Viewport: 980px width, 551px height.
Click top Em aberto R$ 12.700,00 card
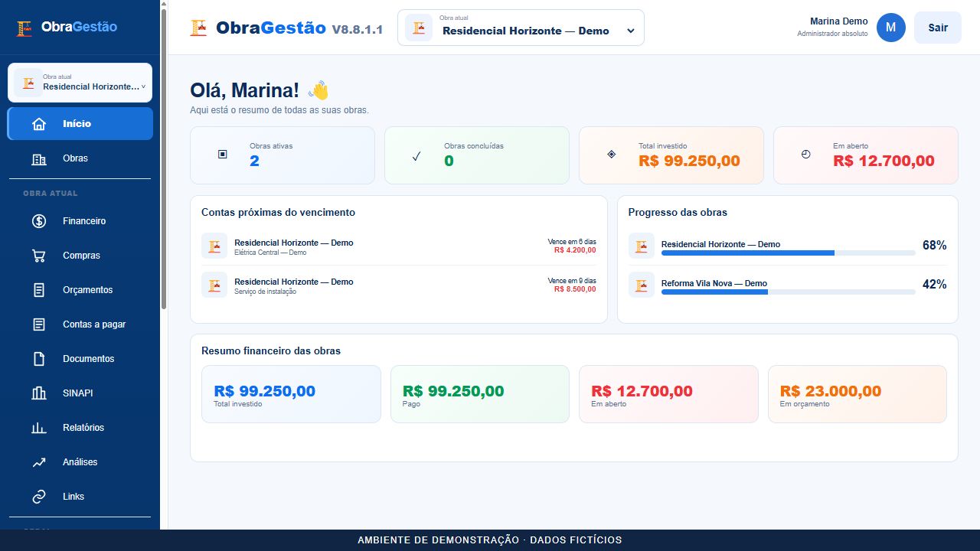pyautogui.click(x=866, y=155)
